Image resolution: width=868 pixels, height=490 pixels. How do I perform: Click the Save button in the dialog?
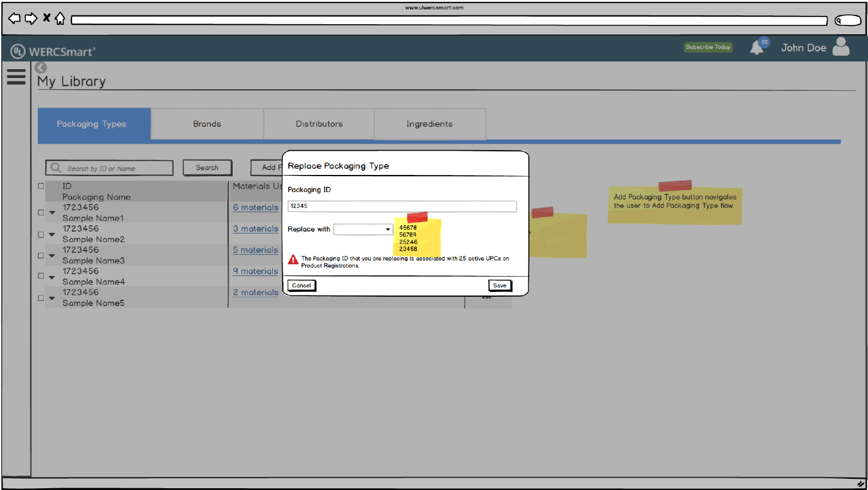[500, 285]
